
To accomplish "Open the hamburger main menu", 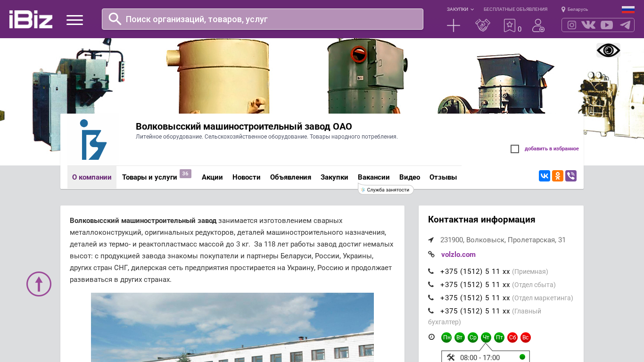I will [74, 20].
